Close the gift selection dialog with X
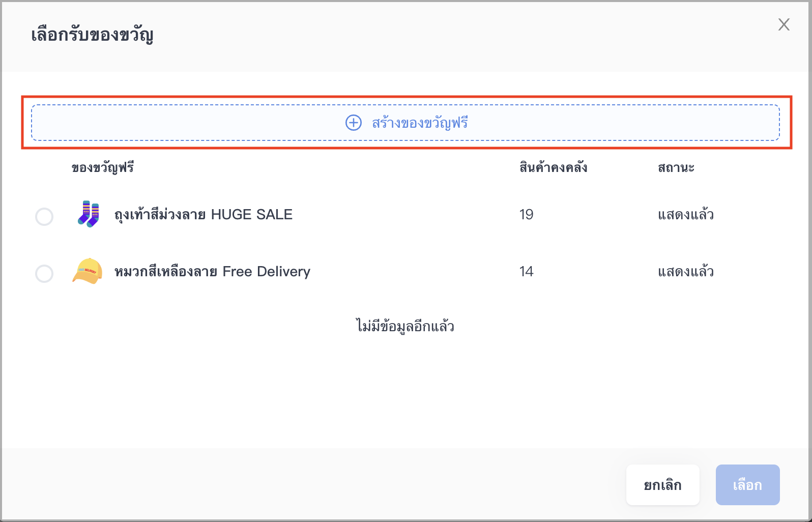The height and width of the screenshot is (522, 812). tap(784, 24)
